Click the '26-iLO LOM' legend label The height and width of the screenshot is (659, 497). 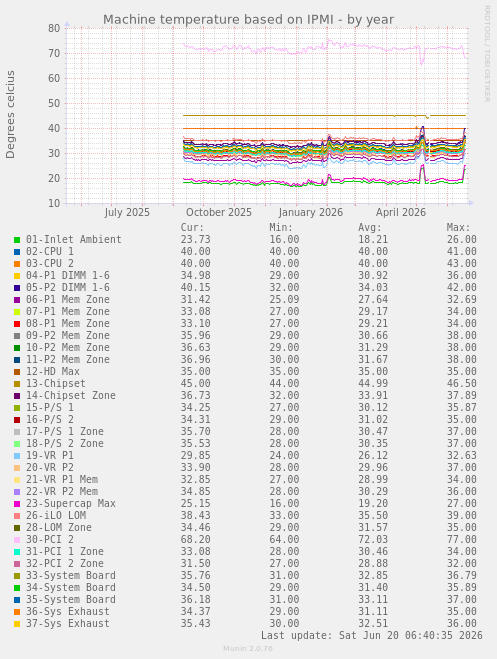[x=56, y=515]
